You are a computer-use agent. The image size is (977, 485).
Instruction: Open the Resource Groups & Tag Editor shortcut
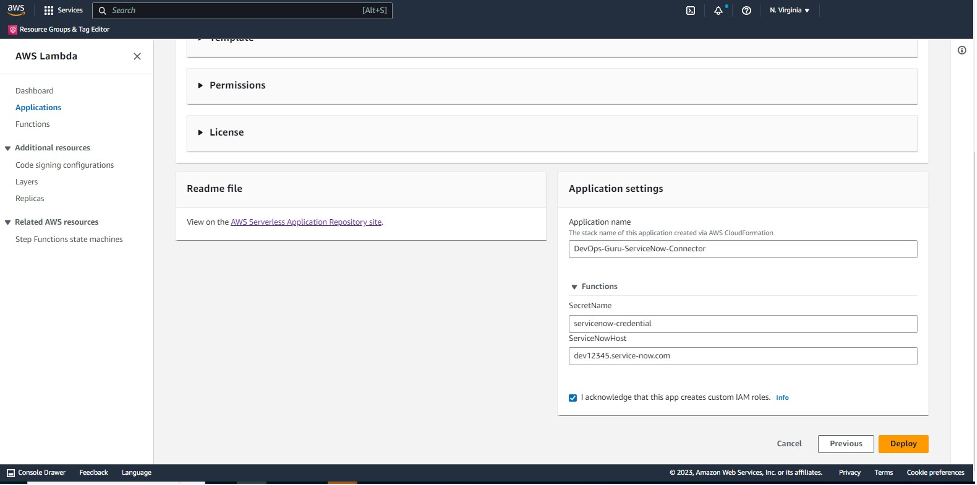59,29
